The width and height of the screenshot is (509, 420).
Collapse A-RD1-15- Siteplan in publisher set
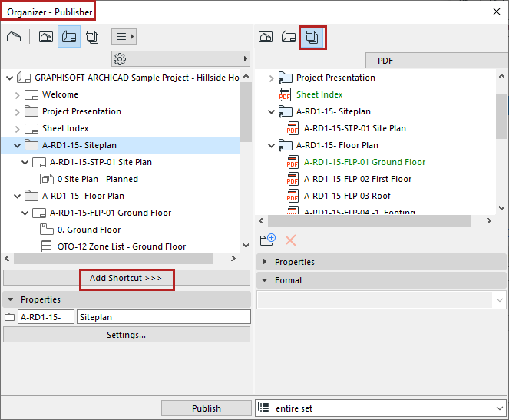click(x=271, y=111)
